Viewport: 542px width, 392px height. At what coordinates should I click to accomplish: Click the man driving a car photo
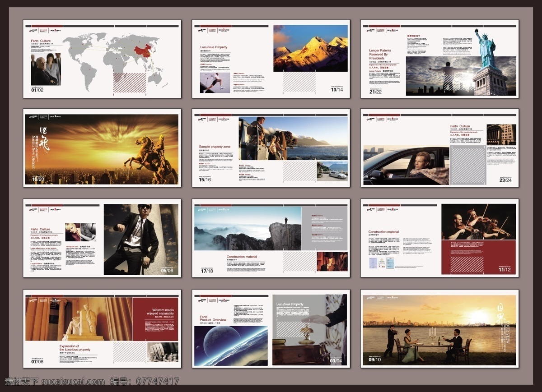[406, 165]
